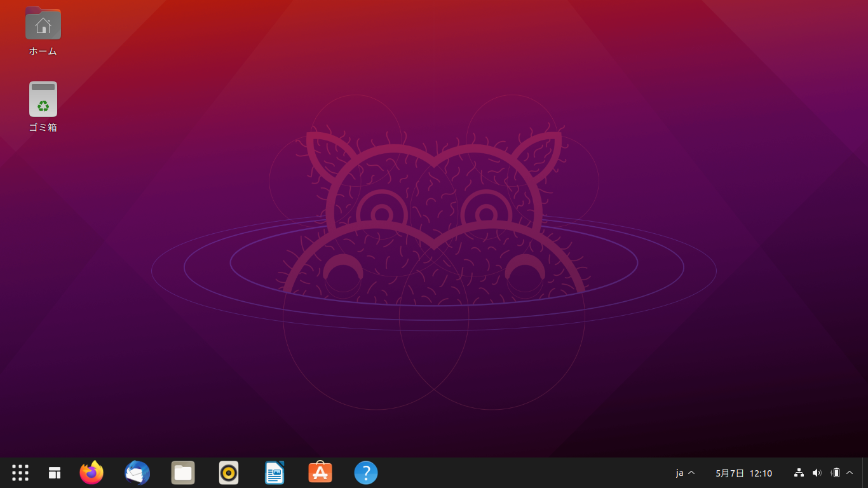Open Ubuntu Software store icon

point(320,473)
